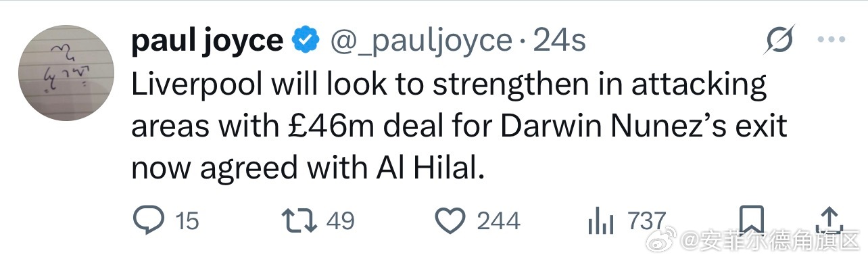Image resolution: width=868 pixels, height=261 pixels.
Task: Open the 24s timestamp permalink
Action: [x=559, y=42]
